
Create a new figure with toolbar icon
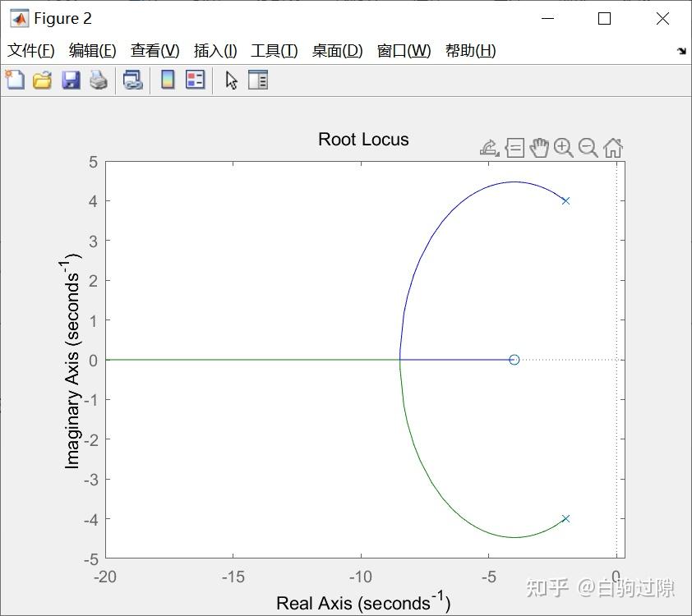pyautogui.click(x=15, y=80)
